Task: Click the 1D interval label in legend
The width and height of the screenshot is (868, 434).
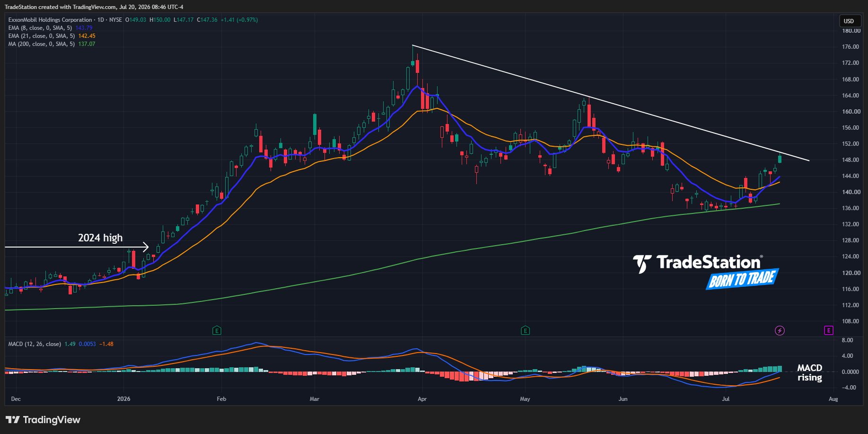Action: (x=100, y=20)
